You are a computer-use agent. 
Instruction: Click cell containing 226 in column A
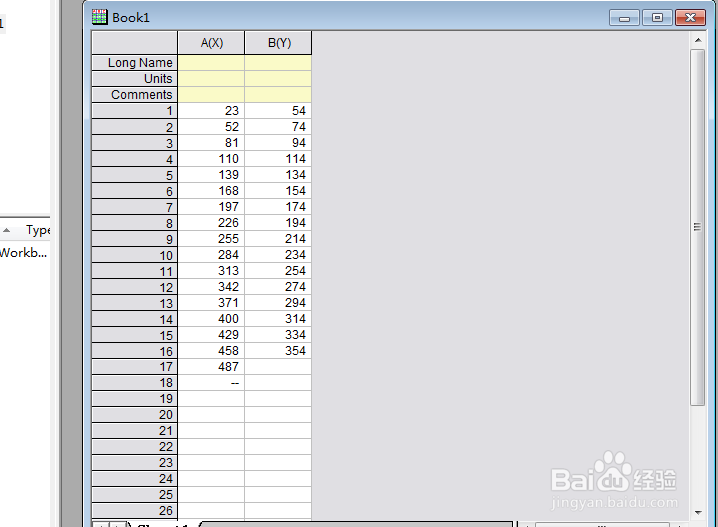(x=211, y=223)
